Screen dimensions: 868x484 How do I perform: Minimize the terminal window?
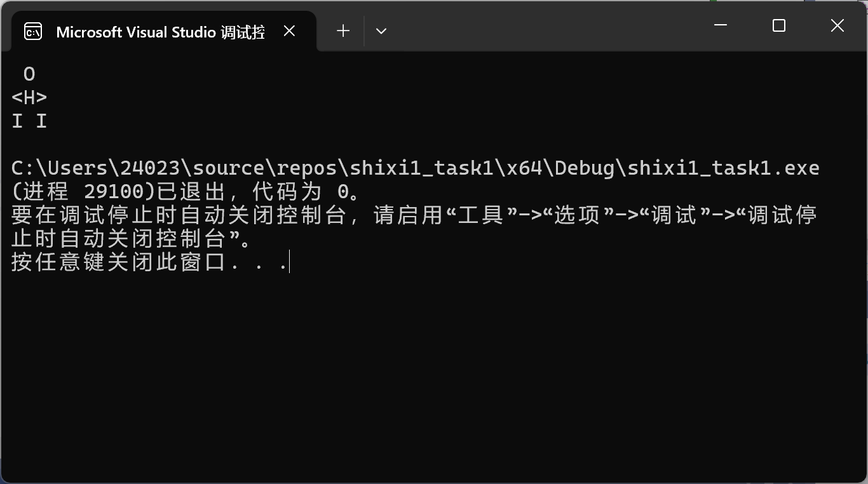point(720,25)
